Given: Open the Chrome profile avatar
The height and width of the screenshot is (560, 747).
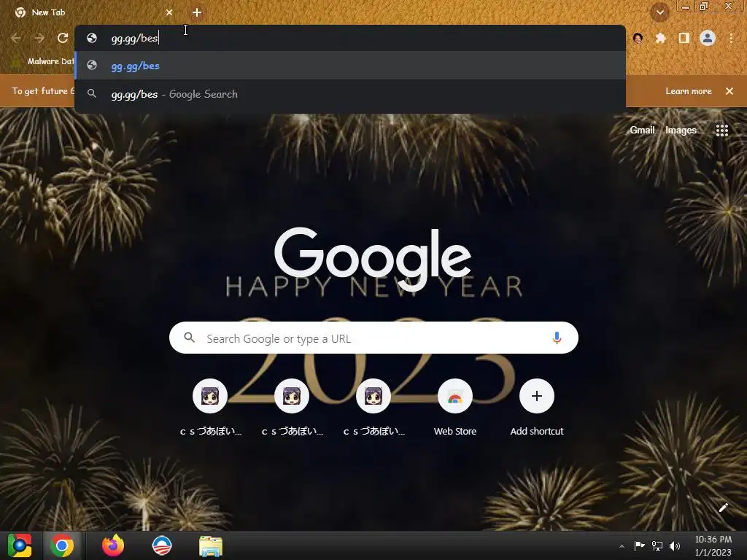Looking at the screenshot, I should (x=708, y=38).
